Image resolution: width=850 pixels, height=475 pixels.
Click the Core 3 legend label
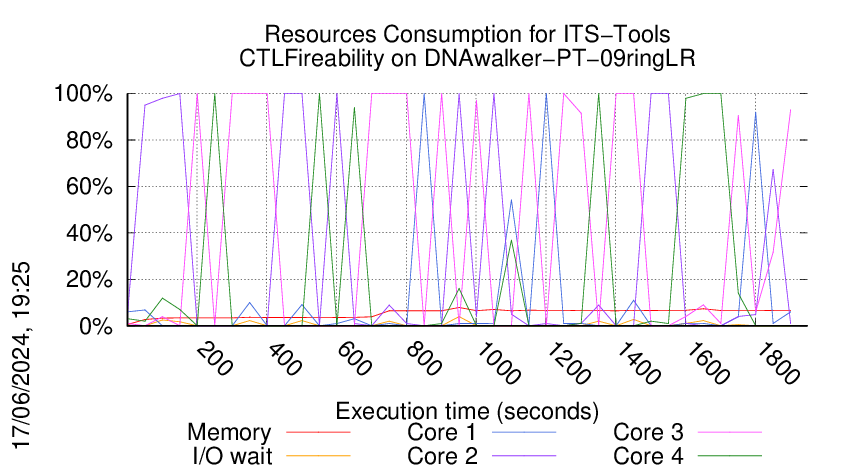pyautogui.click(x=648, y=432)
